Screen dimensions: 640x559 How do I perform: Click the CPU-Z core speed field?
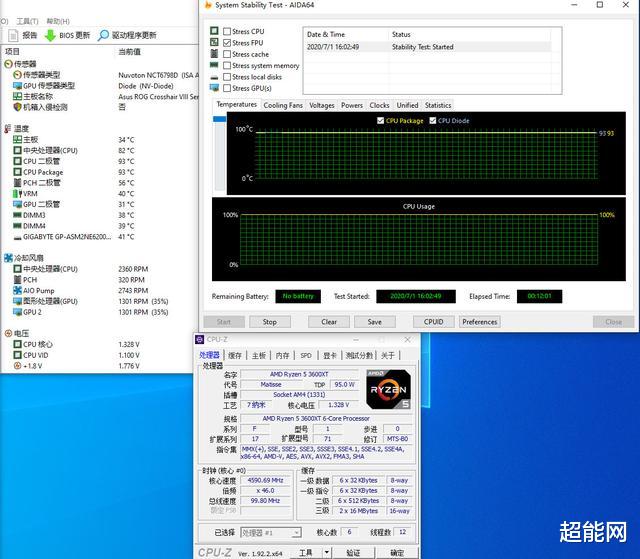[x=265, y=480]
